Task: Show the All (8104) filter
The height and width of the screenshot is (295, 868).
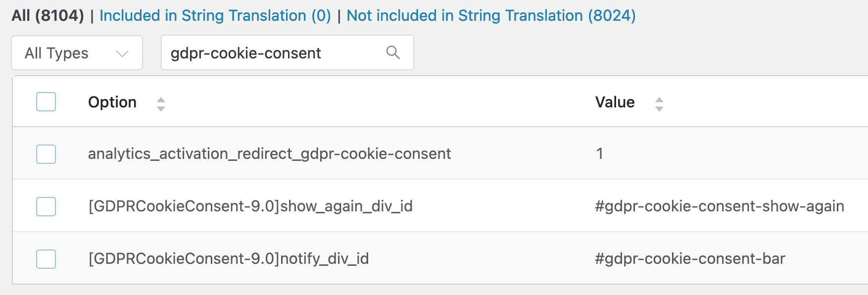Action: coord(48,15)
